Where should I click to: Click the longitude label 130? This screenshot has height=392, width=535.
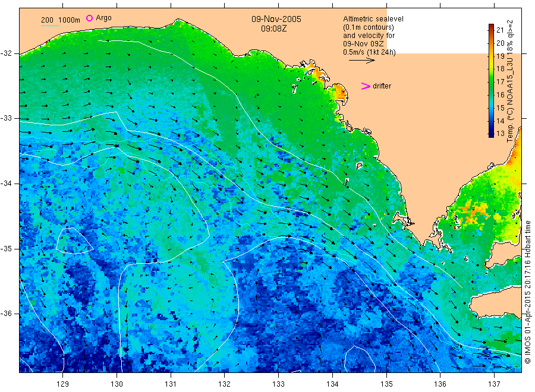point(117,384)
